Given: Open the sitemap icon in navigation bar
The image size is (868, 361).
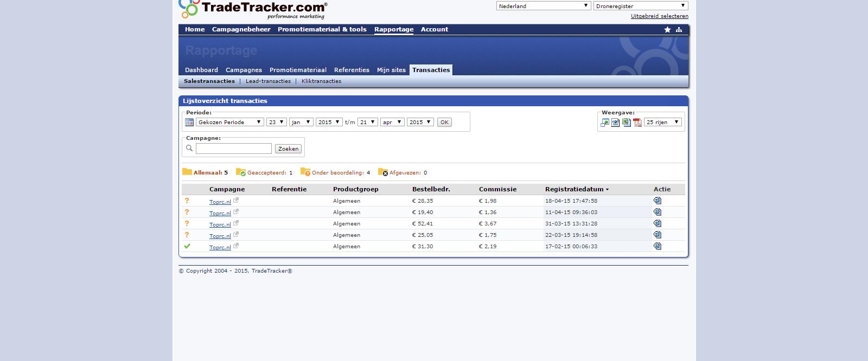Looking at the screenshot, I should pyautogui.click(x=679, y=30).
